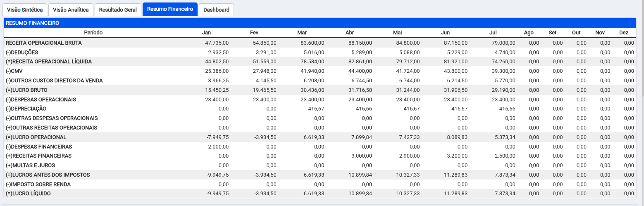Select the Jul column header
Screen dimensions: 644x206
493,33
